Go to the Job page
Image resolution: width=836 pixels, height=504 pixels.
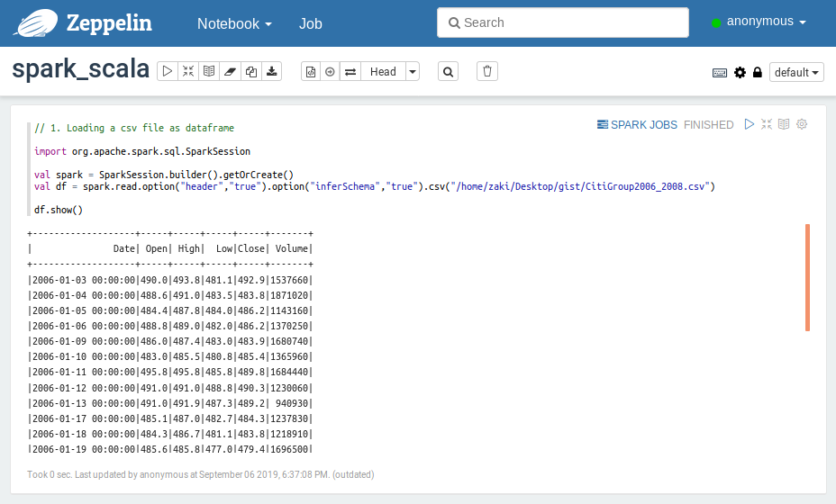click(310, 23)
